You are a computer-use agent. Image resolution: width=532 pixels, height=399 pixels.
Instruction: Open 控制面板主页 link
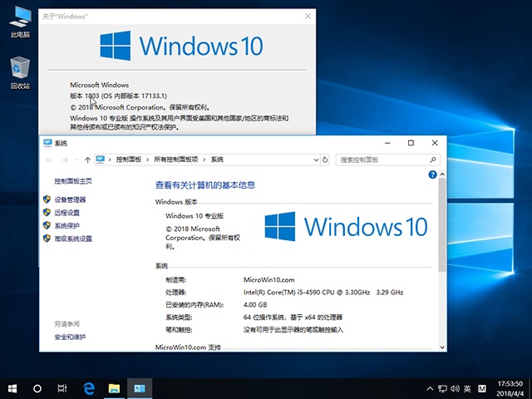[73, 181]
